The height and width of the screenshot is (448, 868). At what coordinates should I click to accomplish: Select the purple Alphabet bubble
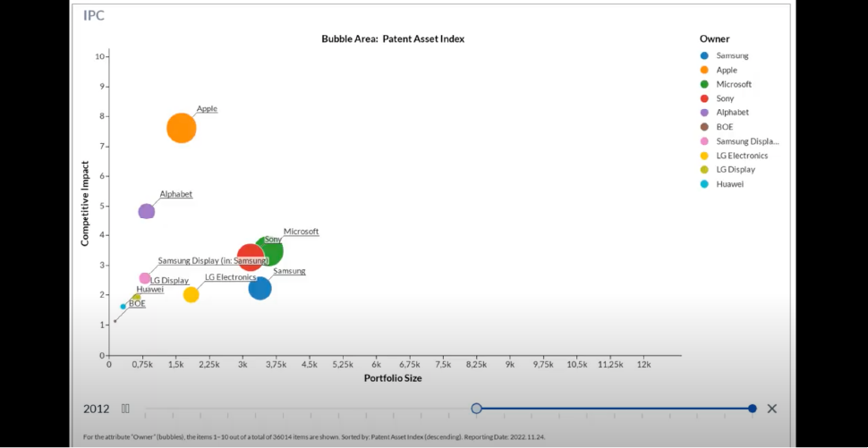pyautogui.click(x=147, y=212)
